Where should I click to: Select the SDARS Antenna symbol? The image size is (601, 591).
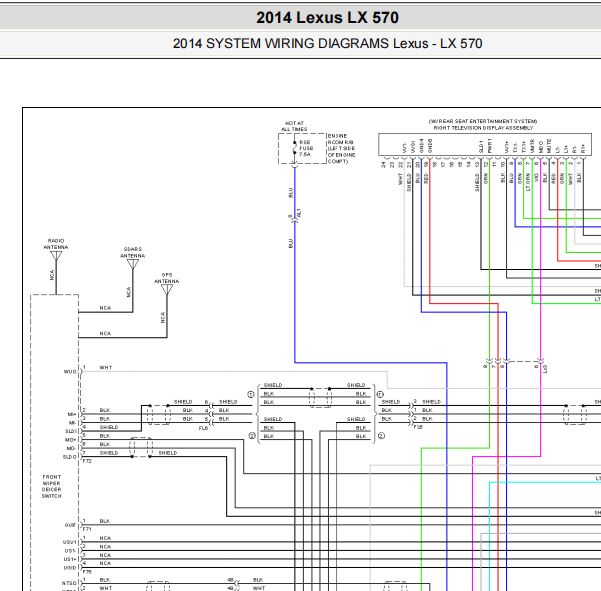pyautogui.click(x=133, y=264)
